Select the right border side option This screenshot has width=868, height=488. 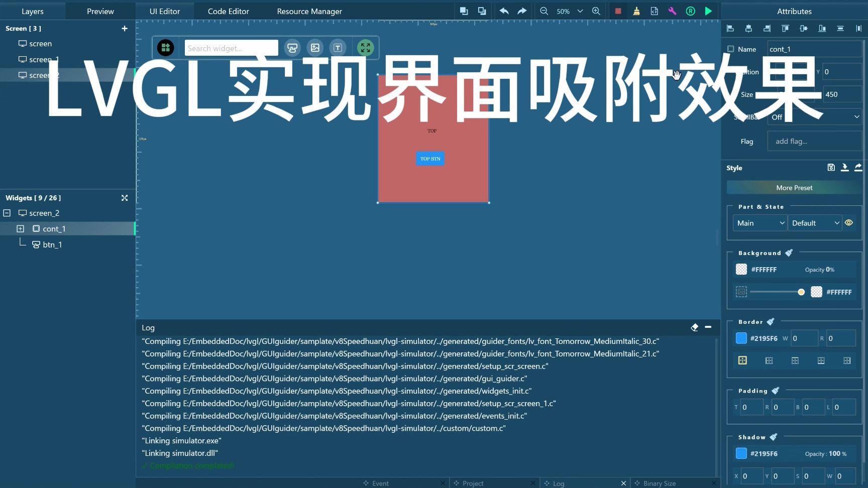[847, 360]
